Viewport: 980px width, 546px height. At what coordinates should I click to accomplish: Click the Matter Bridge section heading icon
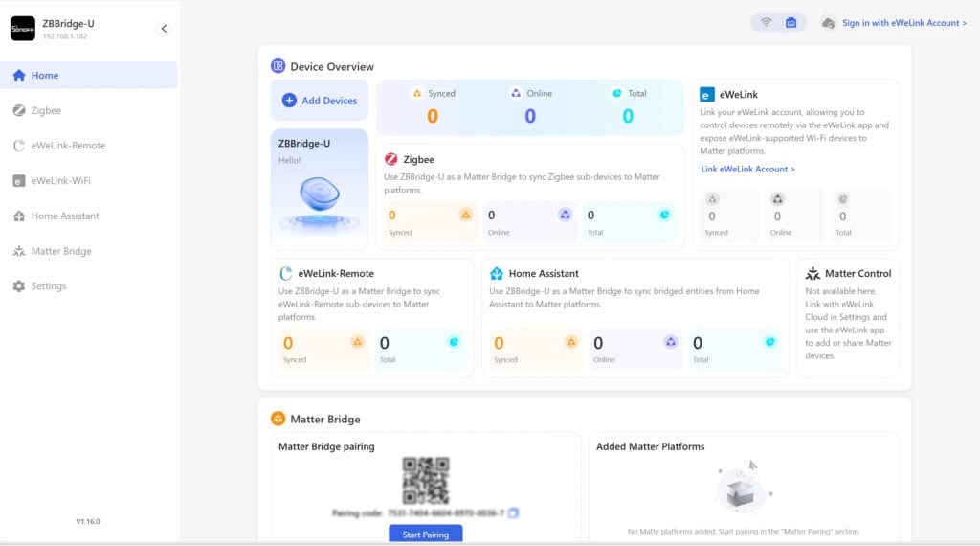tap(278, 419)
